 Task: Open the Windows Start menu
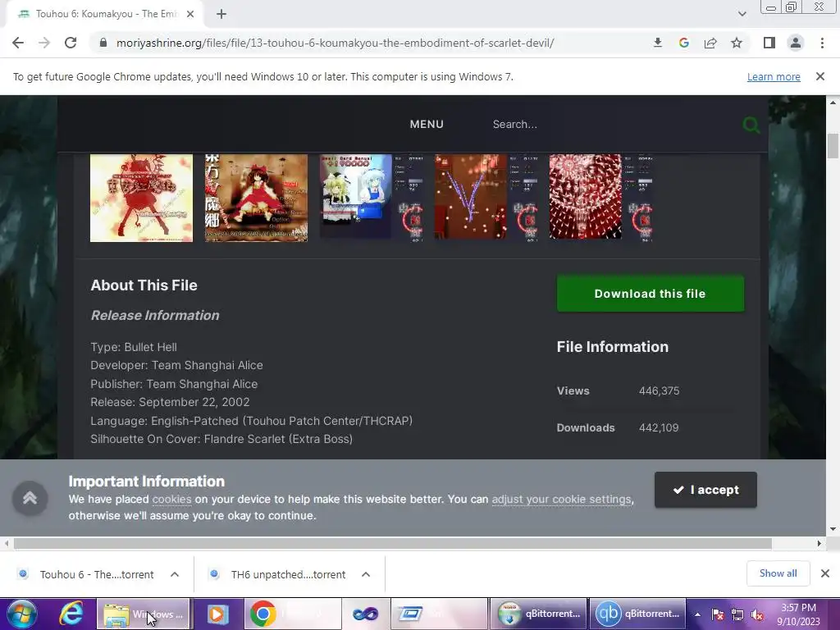click(21, 614)
